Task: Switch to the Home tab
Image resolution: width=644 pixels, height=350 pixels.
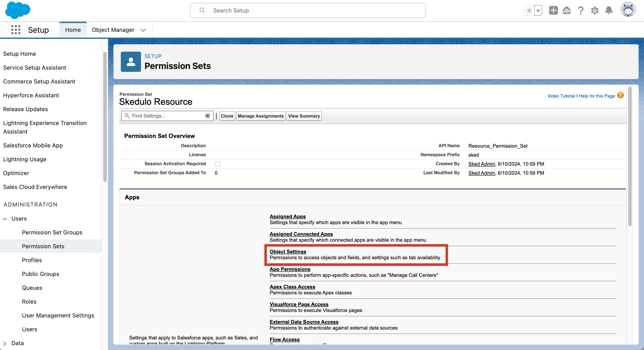Action: [x=73, y=30]
